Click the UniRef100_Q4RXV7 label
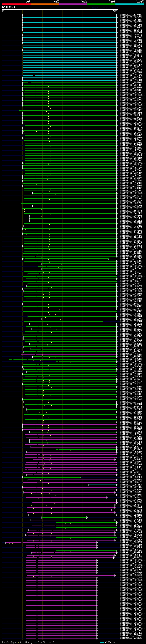 [131, 100]
